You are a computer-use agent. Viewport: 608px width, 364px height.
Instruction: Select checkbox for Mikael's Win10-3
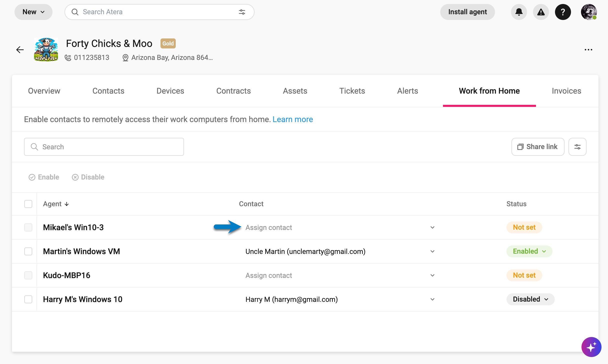click(x=28, y=227)
